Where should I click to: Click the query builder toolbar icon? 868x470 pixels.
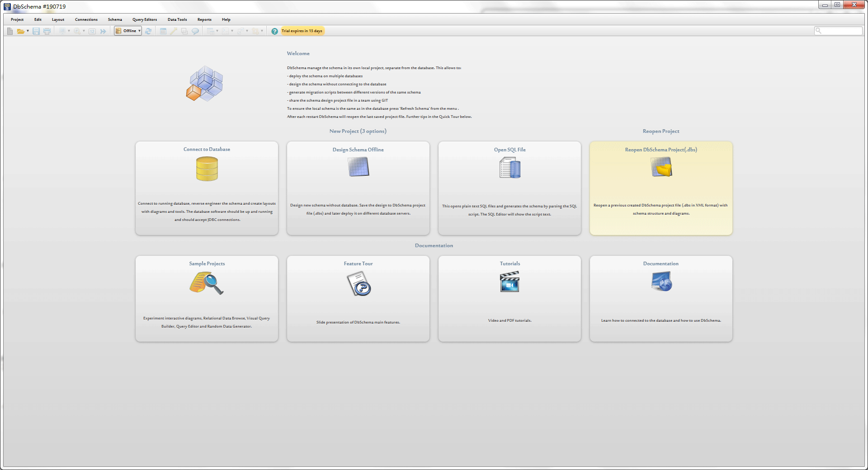pos(240,31)
